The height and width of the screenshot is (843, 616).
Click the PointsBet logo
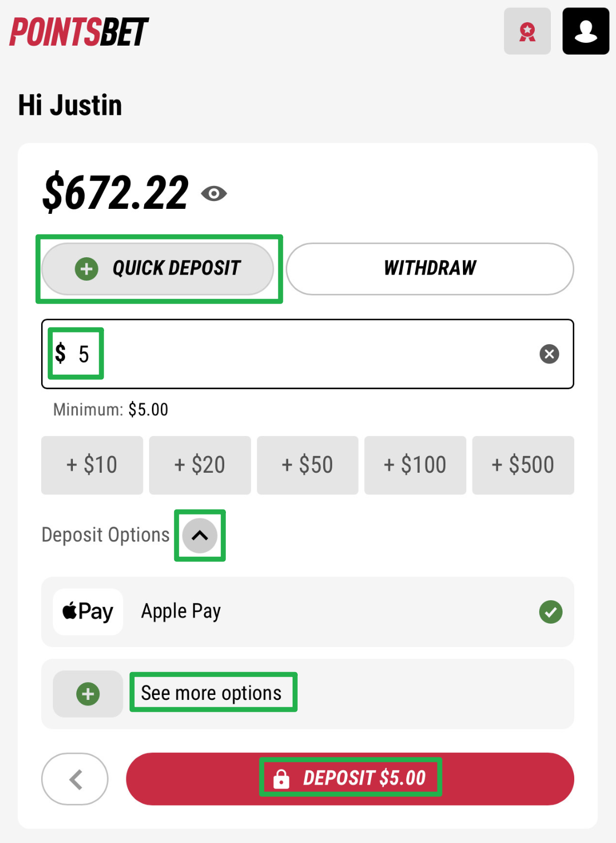(x=79, y=32)
